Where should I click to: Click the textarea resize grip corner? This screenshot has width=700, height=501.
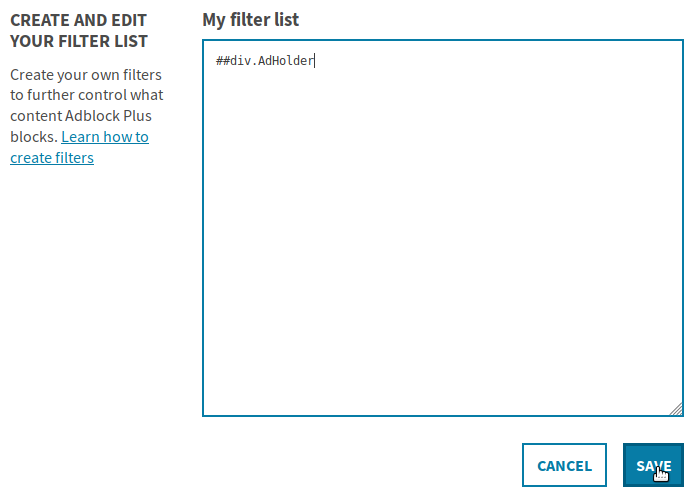tap(676, 409)
